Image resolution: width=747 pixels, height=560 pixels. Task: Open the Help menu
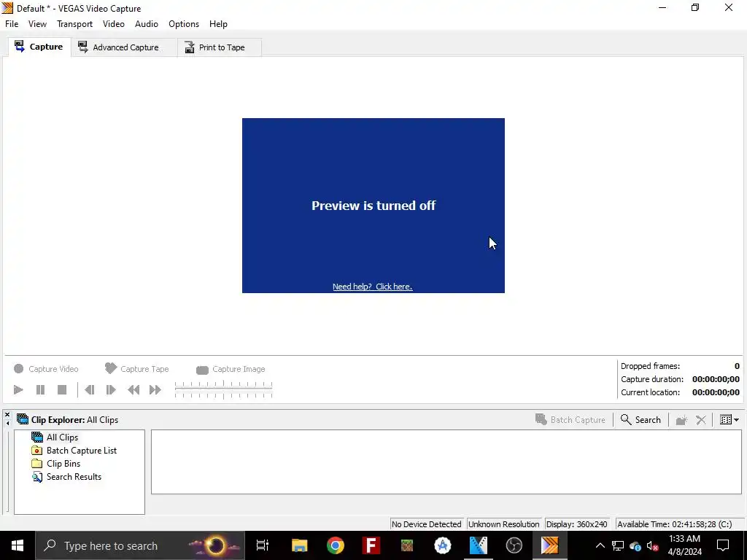click(x=218, y=24)
